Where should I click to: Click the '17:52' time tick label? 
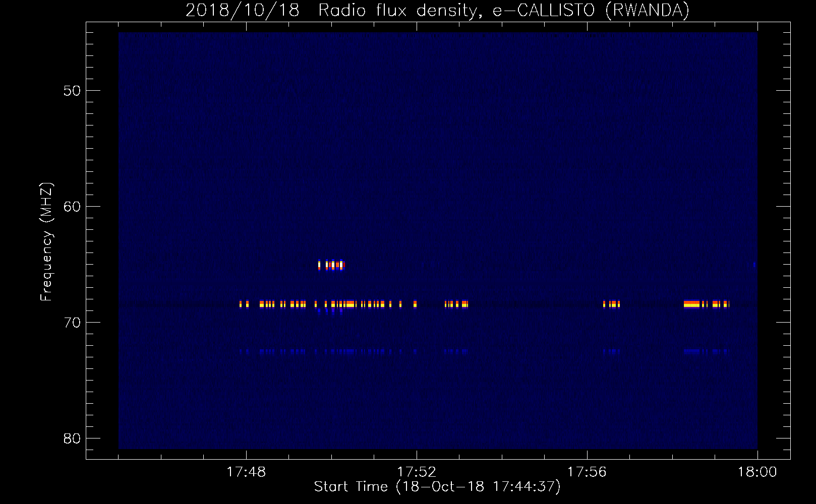click(x=417, y=472)
